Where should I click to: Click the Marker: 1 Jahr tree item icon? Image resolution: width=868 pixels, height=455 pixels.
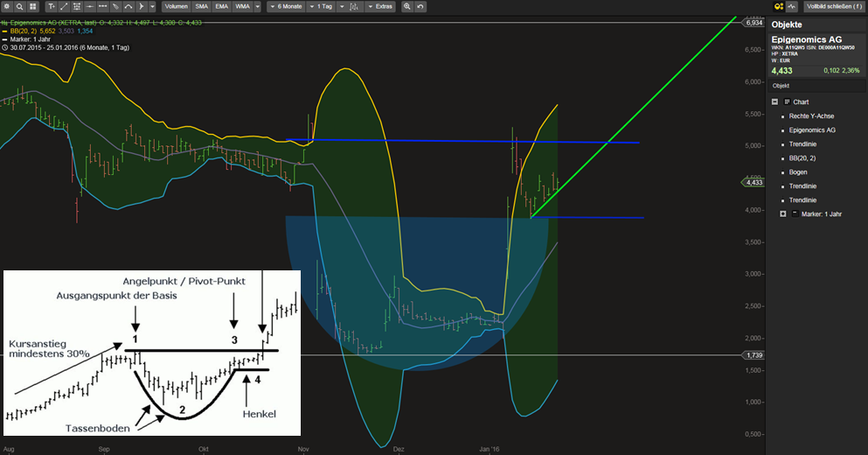(795, 213)
